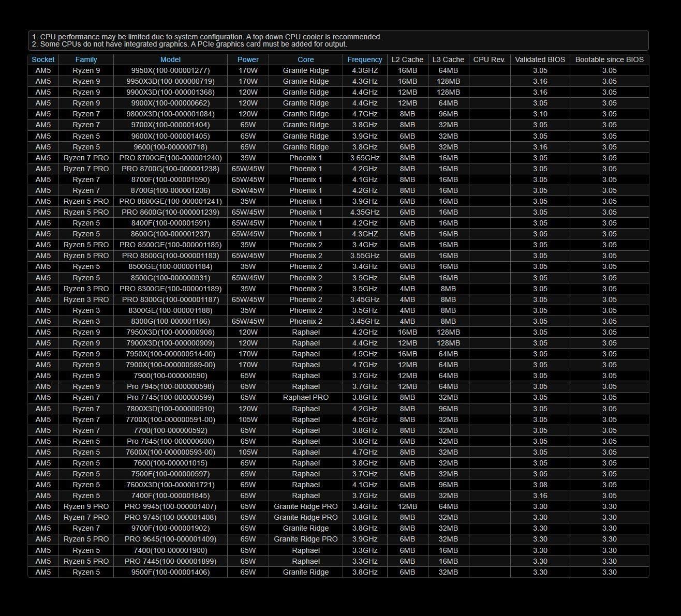681x616 pixels.
Task: Select the CPU Rev. column header
Action: [489, 59]
